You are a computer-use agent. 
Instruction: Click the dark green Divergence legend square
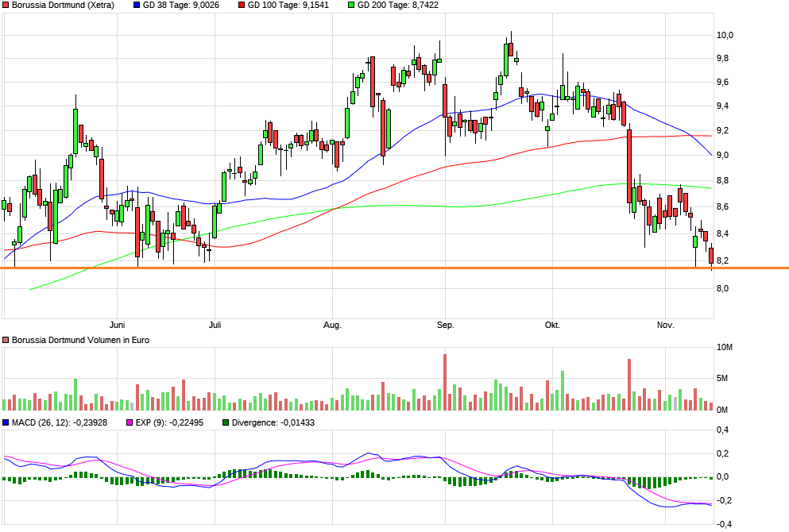pyautogui.click(x=226, y=422)
